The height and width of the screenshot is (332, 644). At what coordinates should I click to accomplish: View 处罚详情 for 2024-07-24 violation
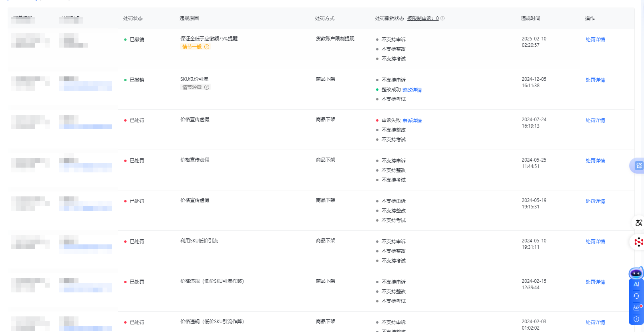click(x=595, y=120)
